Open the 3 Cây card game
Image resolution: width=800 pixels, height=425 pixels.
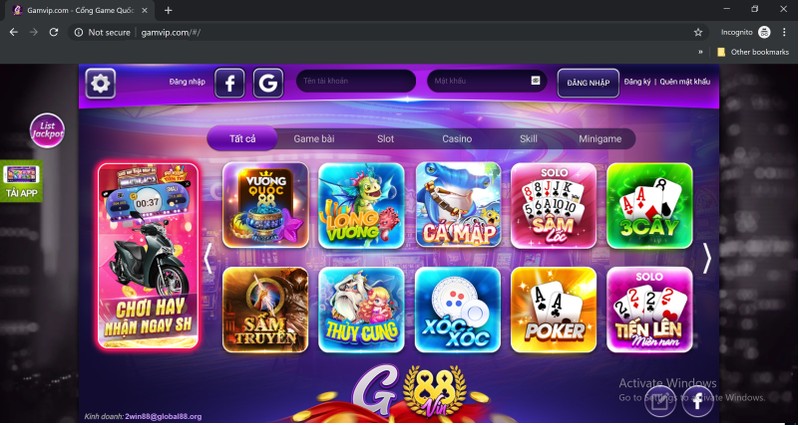point(649,205)
